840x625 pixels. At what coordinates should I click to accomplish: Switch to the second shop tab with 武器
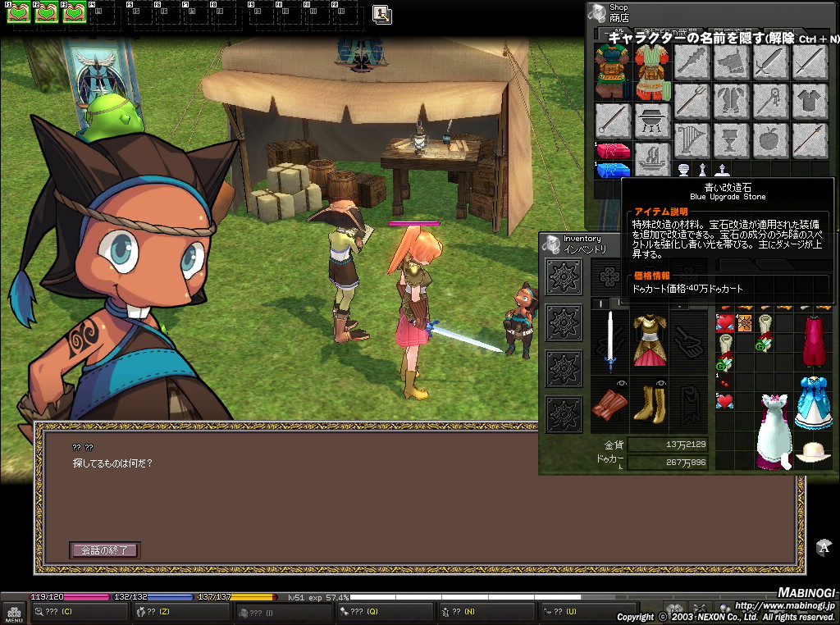(x=669, y=34)
